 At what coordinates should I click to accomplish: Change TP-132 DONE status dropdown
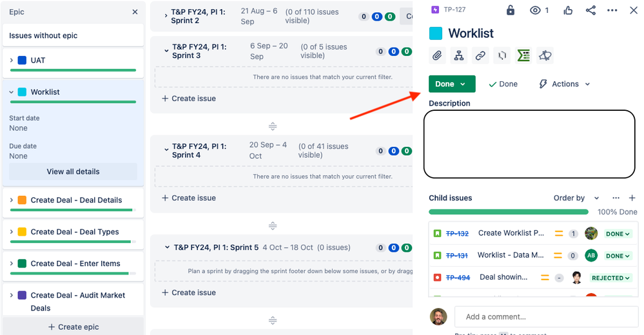tap(618, 234)
